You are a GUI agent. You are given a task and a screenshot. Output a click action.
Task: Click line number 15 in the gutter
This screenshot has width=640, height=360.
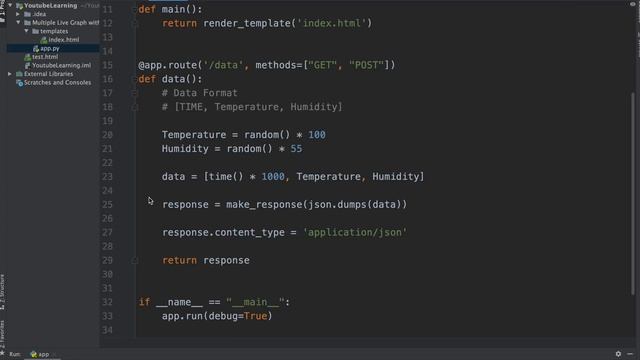coord(107,65)
